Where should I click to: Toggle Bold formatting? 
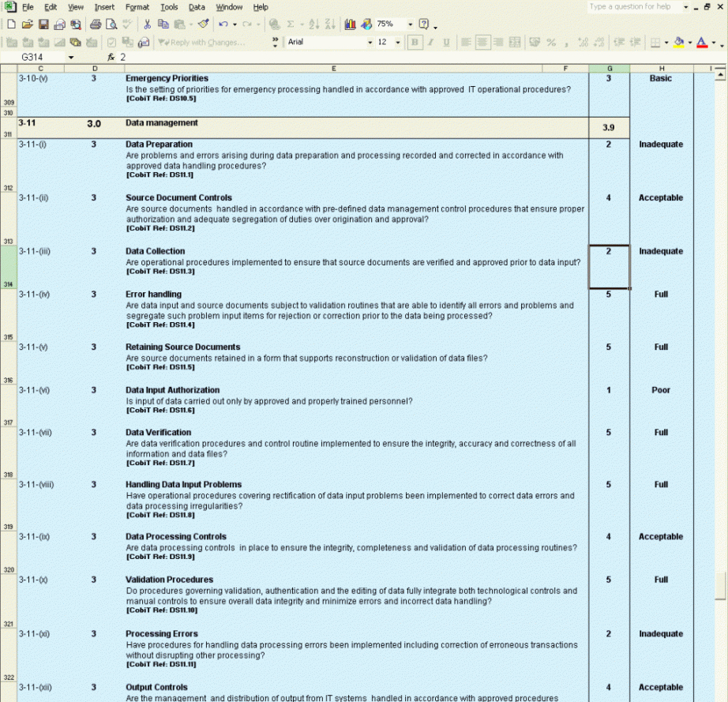pos(415,42)
